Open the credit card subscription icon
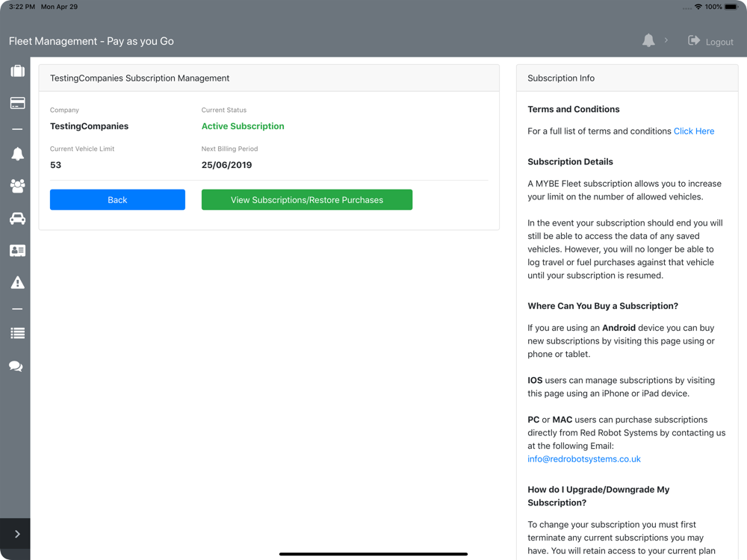The height and width of the screenshot is (560, 747). [x=17, y=103]
